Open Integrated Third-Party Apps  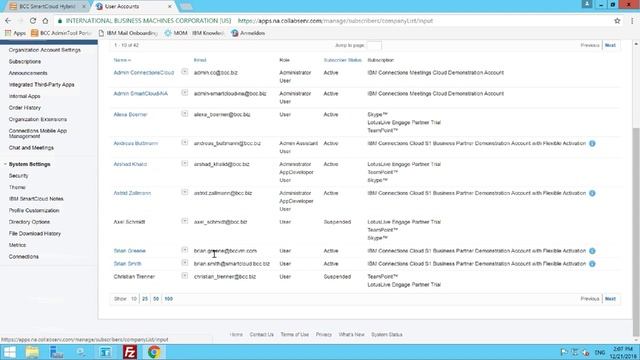tap(42, 84)
